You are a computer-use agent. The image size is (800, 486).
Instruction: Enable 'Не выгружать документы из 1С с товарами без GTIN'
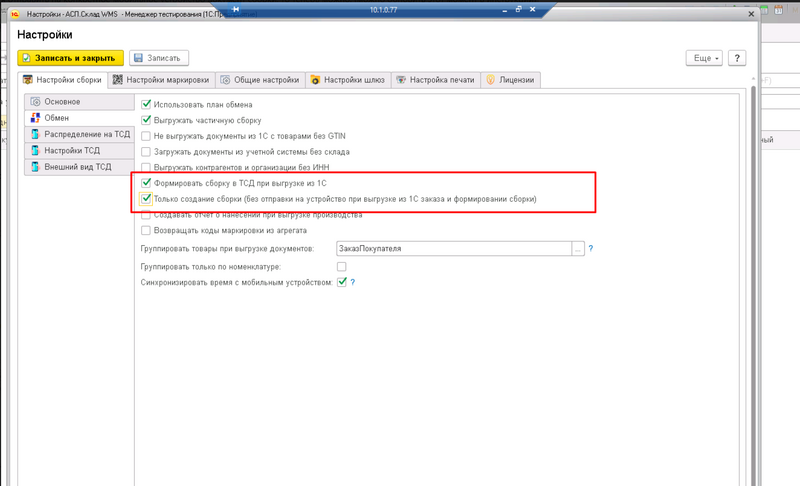(x=146, y=136)
